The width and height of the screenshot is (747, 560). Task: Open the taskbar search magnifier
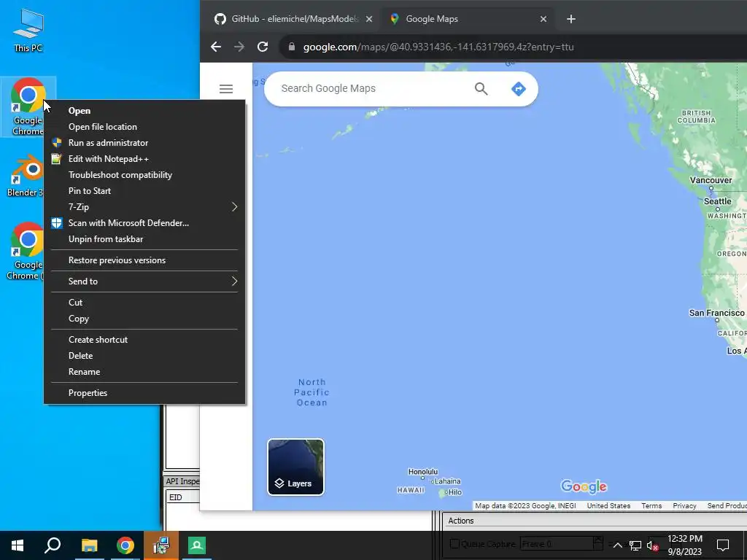click(x=53, y=545)
